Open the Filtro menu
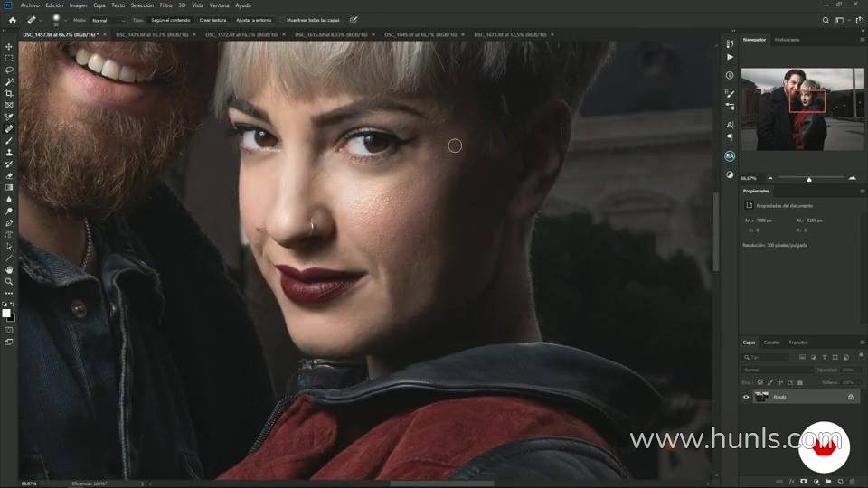 pos(165,5)
